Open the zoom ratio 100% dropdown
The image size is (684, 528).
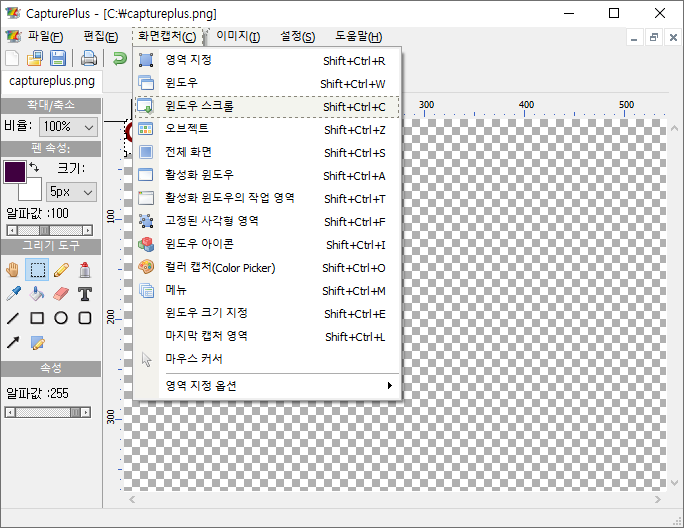[x=68, y=127]
